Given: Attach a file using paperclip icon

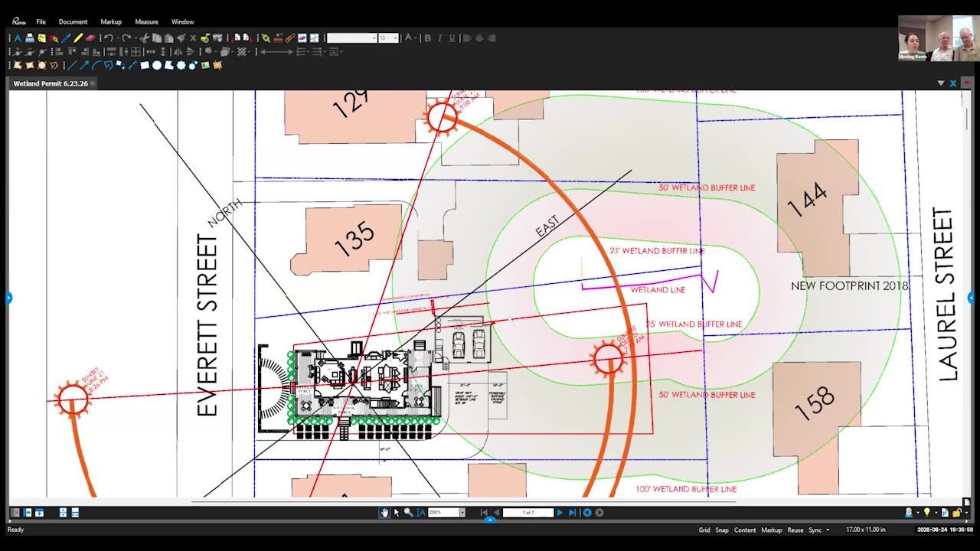Looking at the screenshot, I should [x=289, y=38].
